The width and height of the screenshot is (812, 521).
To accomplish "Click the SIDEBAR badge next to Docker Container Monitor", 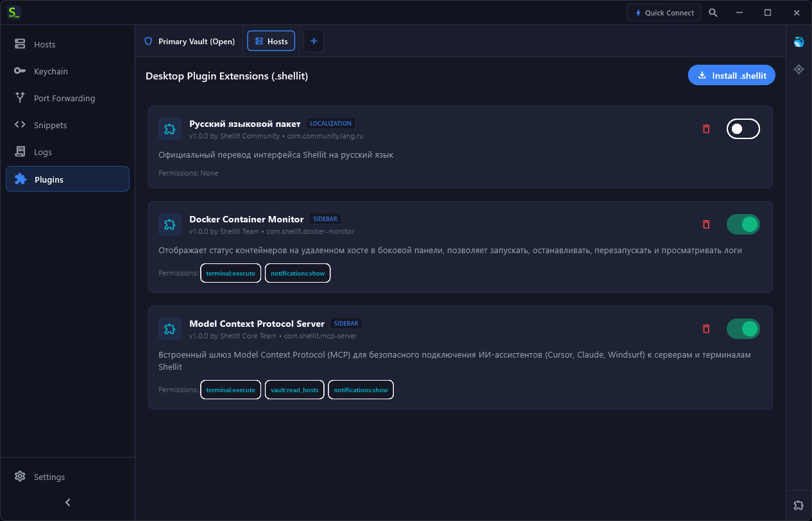I will (325, 219).
